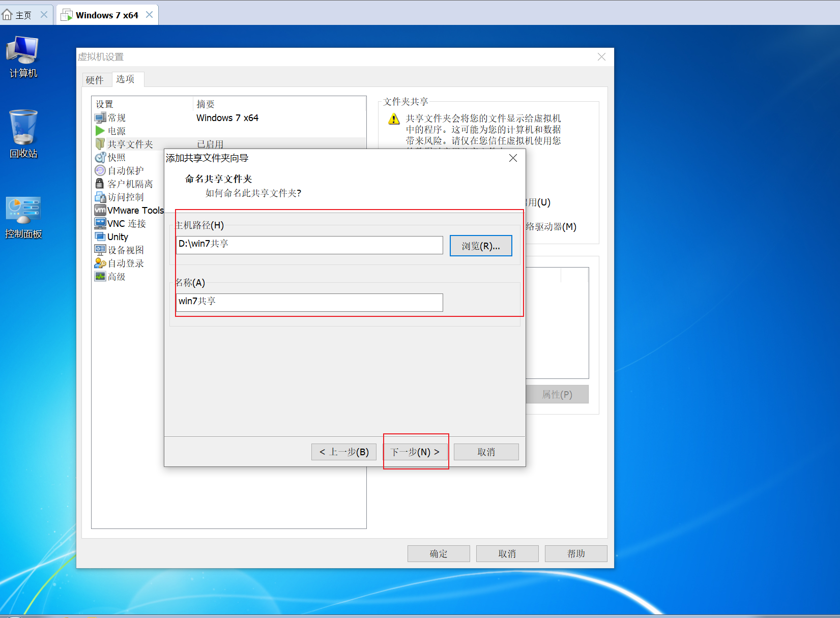Viewport: 840px width, 618px height.
Task: Close the 虚拟机设置 window
Action: (x=601, y=56)
